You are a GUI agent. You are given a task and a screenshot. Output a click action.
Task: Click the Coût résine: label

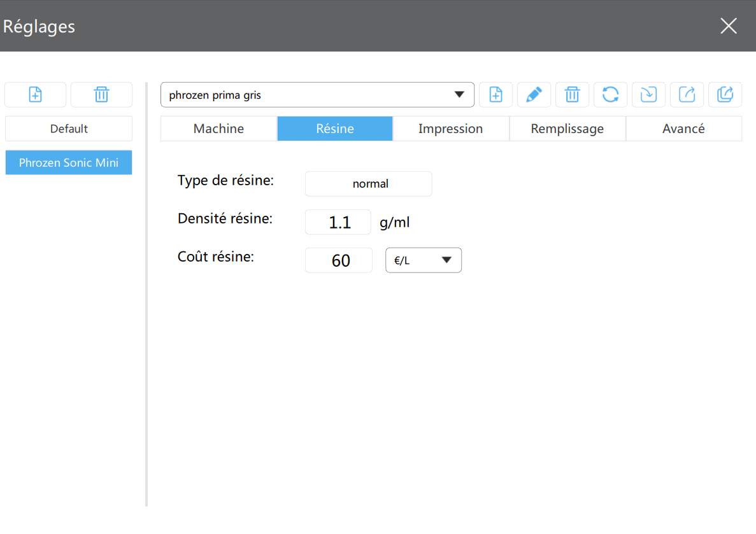[x=215, y=256]
